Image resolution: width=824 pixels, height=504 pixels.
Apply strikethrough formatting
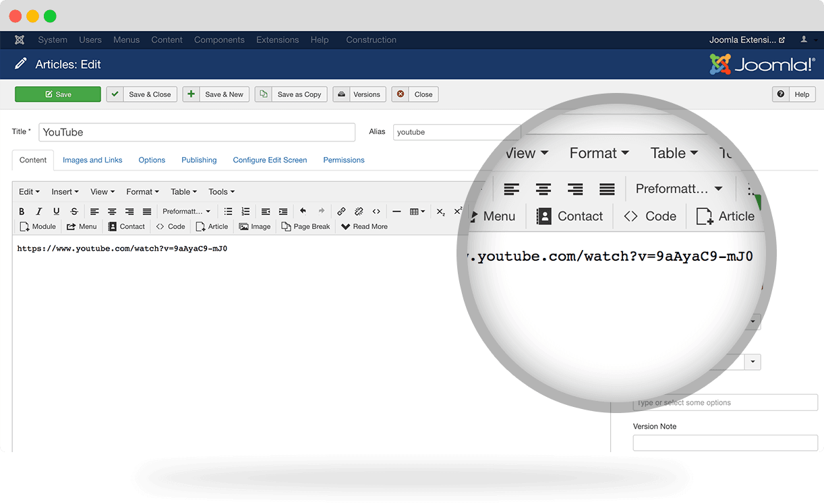point(74,212)
